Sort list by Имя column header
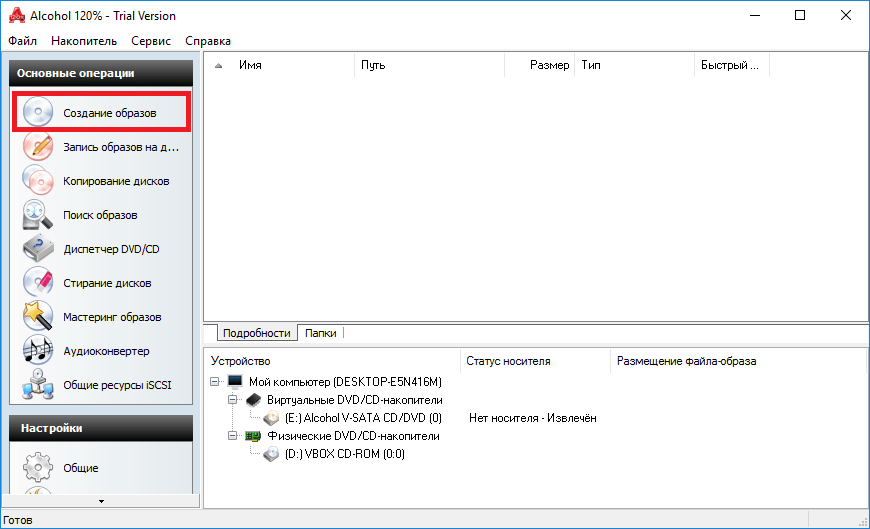The width and height of the screenshot is (870, 529). click(x=250, y=65)
